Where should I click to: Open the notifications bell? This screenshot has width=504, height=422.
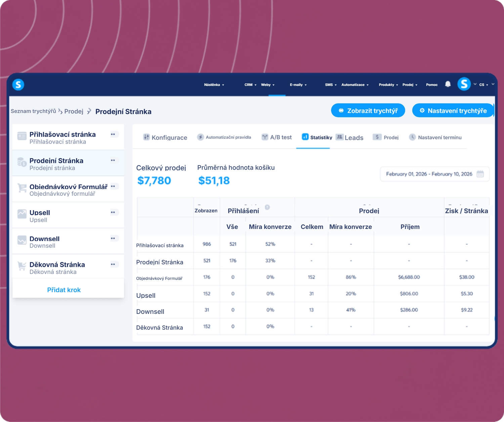[448, 84]
